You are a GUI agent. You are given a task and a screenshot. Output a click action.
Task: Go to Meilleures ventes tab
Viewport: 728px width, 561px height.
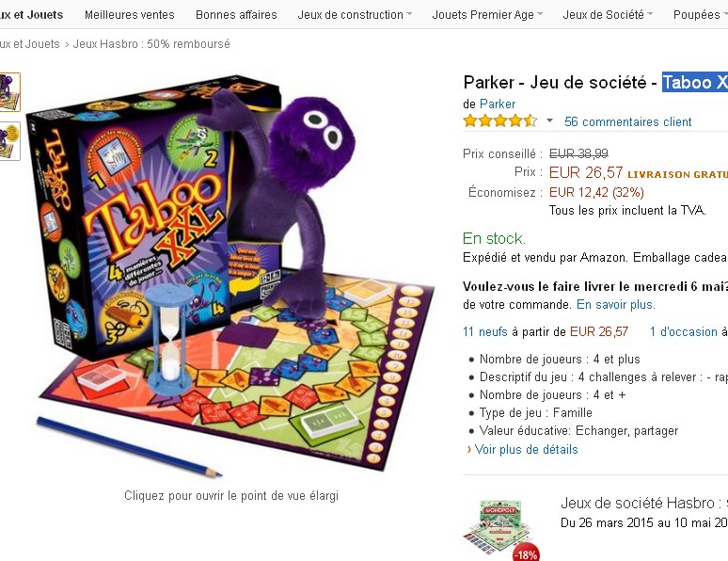point(130,15)
